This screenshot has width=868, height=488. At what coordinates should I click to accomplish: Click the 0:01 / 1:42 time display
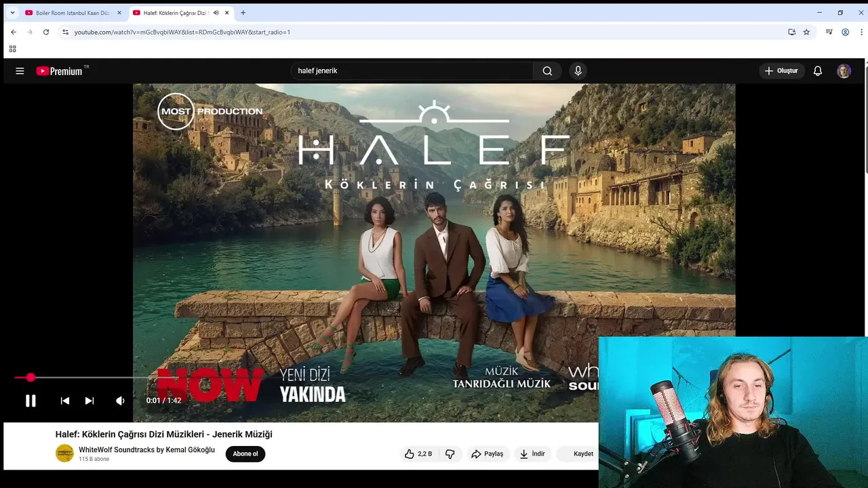[x=164, y=401]
